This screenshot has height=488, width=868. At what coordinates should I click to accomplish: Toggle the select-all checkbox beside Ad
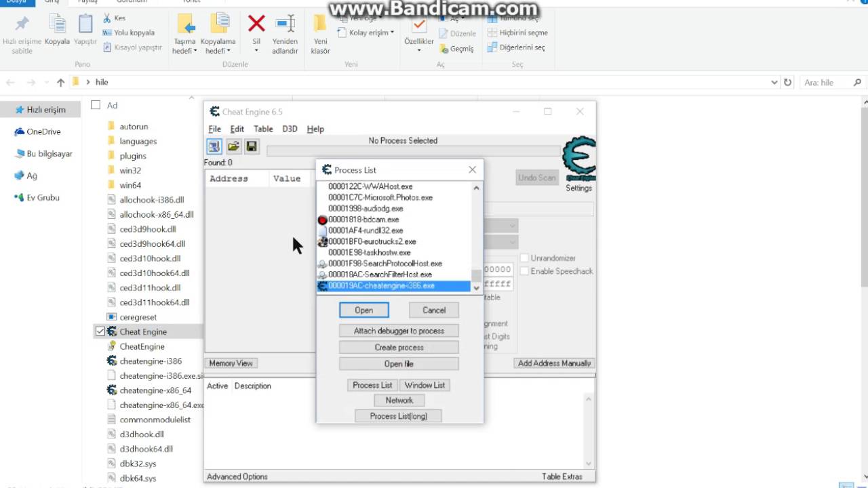[x=96, y=105]
